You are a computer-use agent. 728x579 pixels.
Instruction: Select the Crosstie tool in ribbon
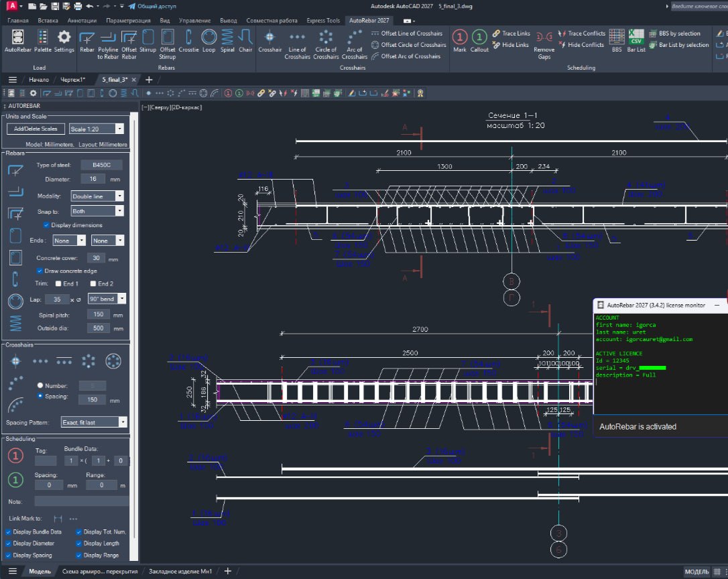188,41
